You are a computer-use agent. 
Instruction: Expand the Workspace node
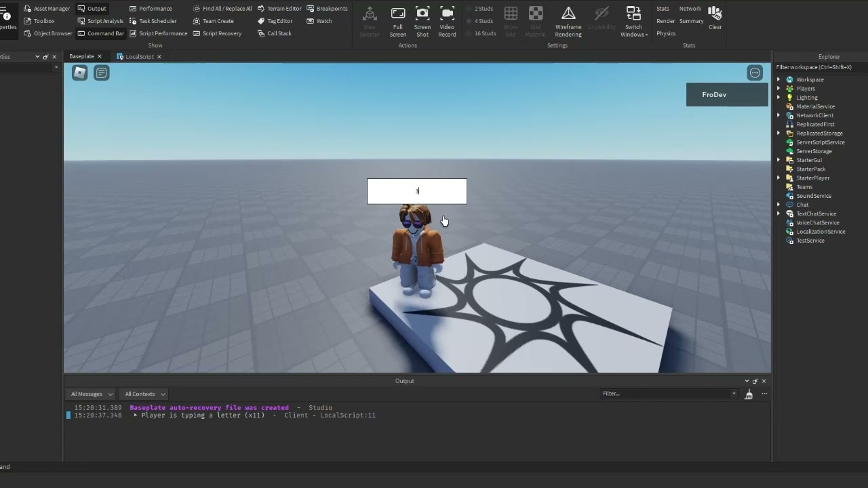[778, 80]
